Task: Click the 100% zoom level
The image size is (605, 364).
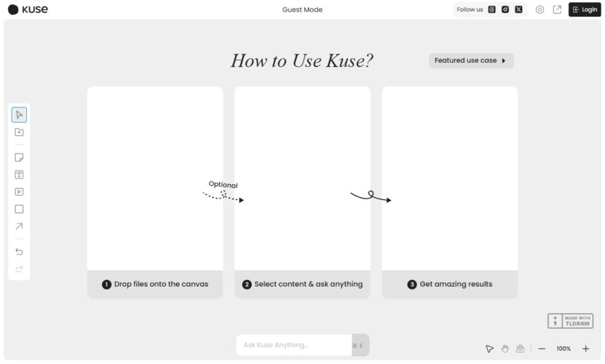Action: pyautogui.click(x=564, y=349)
